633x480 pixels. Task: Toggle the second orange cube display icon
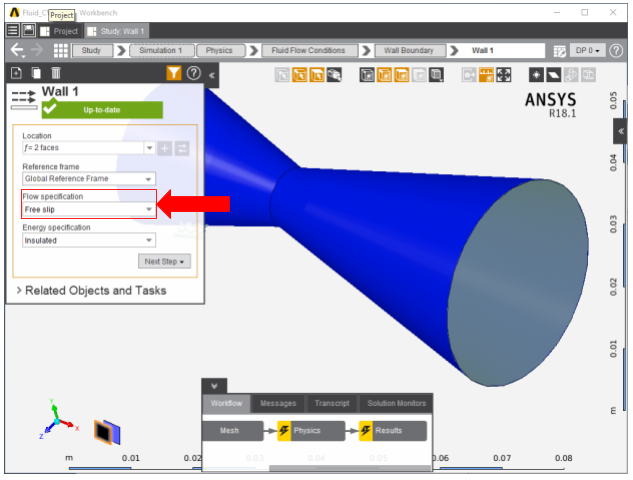pos(402,75)
